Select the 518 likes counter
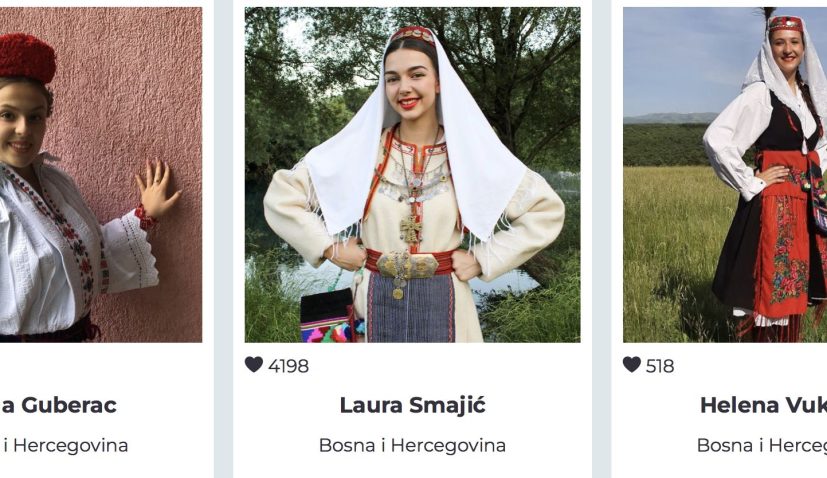 pyautogui.click(x=660, y=366)
